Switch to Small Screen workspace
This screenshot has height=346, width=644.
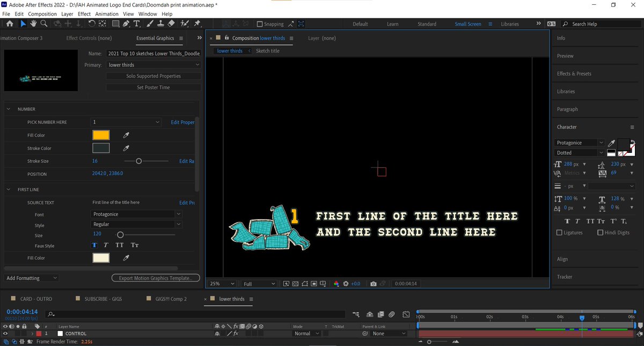tap(468, 24)
